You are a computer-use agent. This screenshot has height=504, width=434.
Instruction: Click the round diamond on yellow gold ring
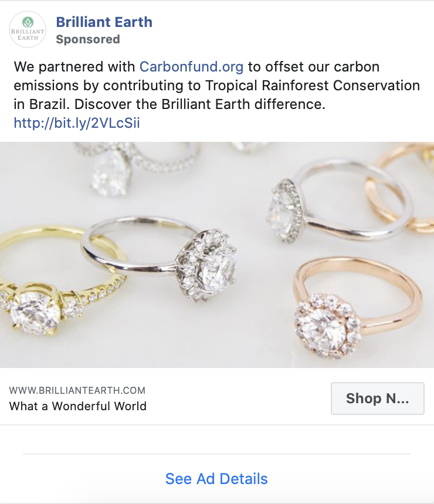35,314
